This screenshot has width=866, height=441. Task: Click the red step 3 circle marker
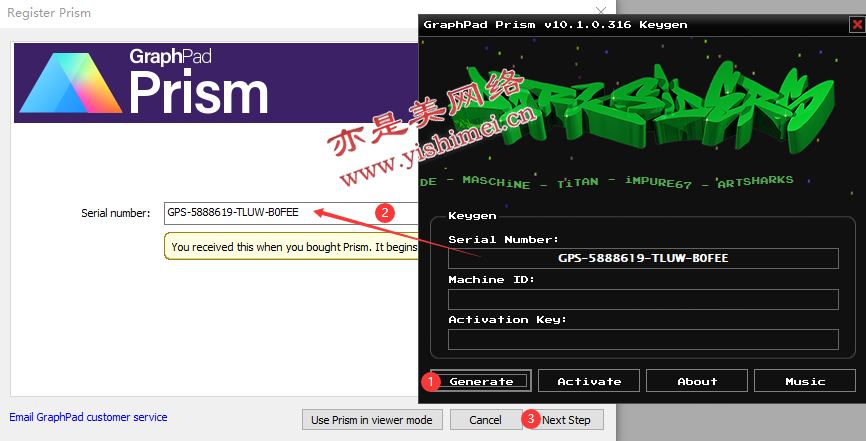pos(531,419)
